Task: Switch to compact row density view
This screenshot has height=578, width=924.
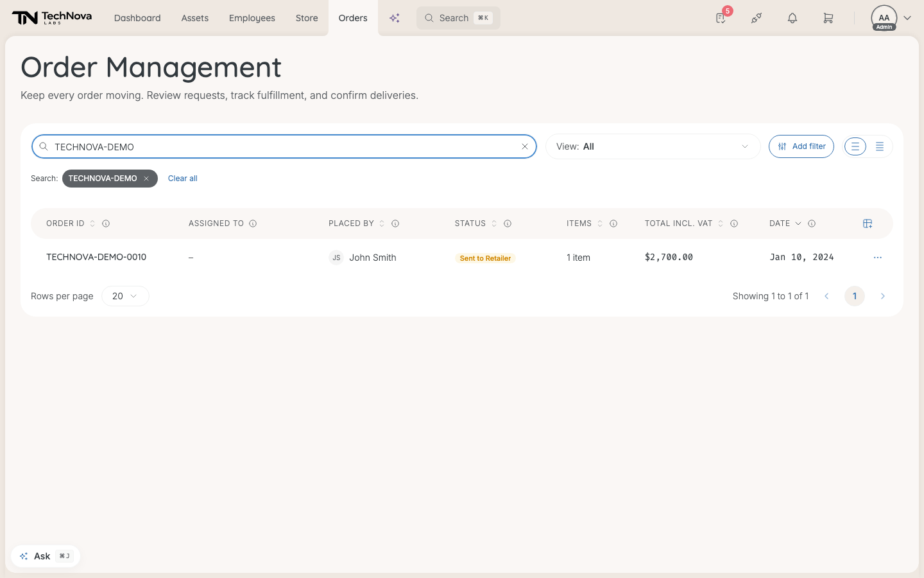Action: pos(880,146)
